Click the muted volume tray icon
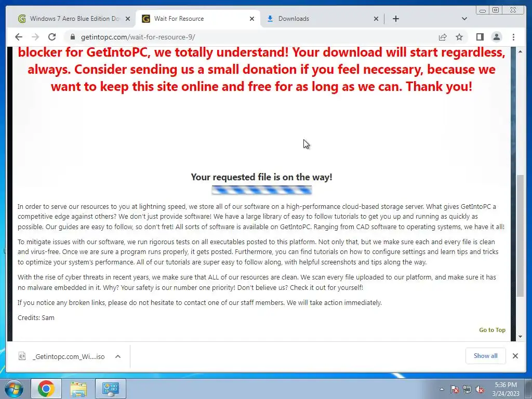Image resolution: width=532 pixels, height=399 pixels. point(480,389)
